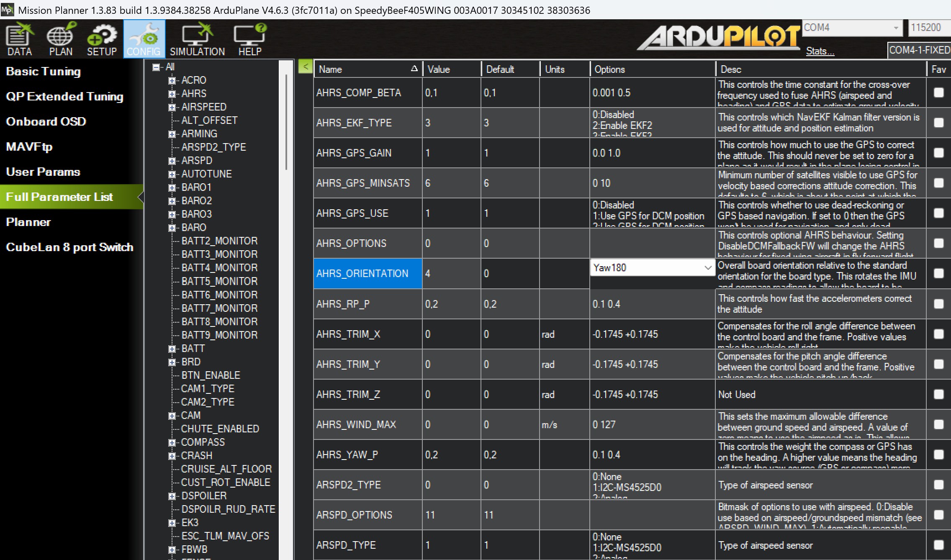Switch to Onboard OSD page
Image resolution: width=951 pixels, height=560 pixels.
coord(46,122)
